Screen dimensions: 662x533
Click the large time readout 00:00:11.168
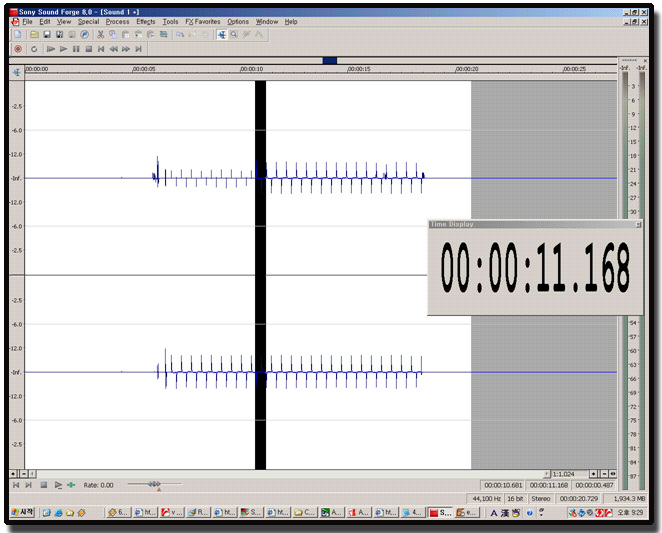point(535,268)
